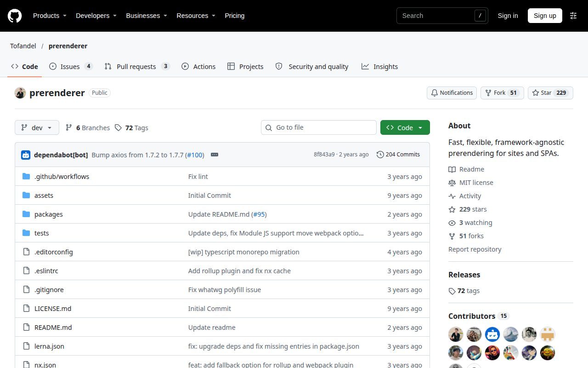588x368 pixels.
Task: Star the prerenderer repository
Action: [x=550, y=93]
